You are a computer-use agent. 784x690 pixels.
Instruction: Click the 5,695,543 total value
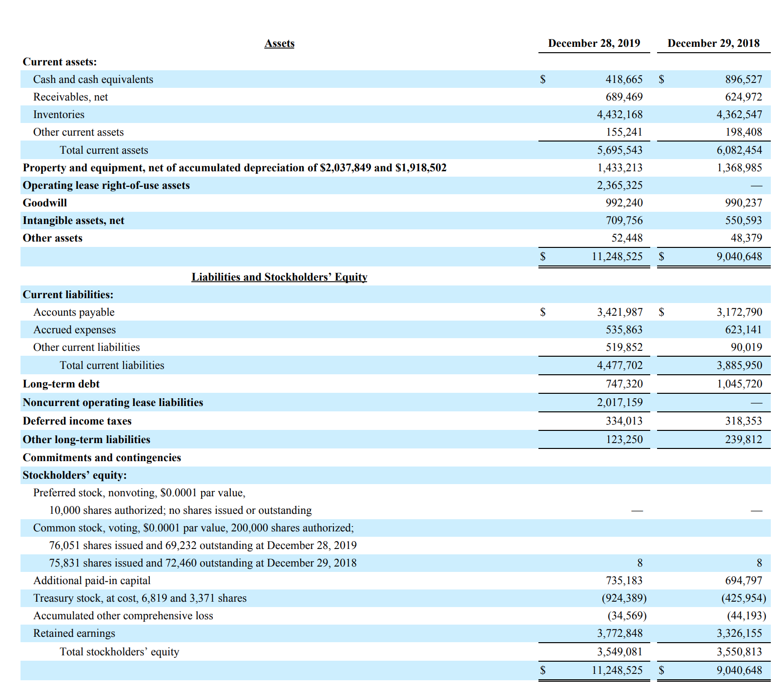(619, 150)
